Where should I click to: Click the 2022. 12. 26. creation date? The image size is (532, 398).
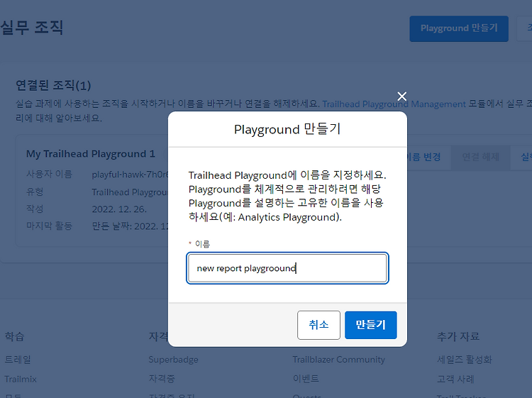click(119, 209)
